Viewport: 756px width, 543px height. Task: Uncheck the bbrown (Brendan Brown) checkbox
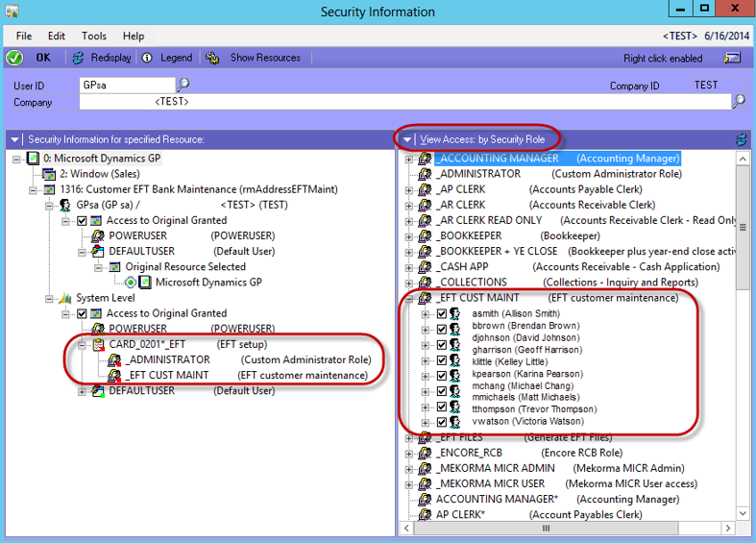442,330
